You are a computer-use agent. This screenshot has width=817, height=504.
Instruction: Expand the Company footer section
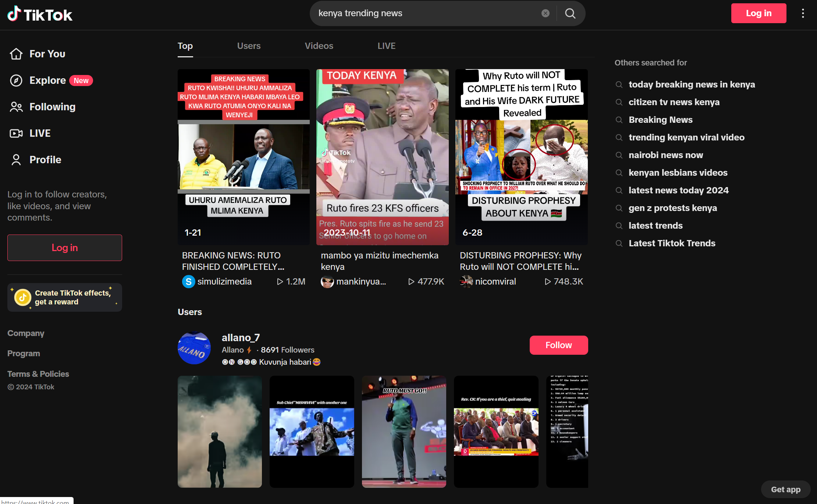pyautogui.click(x=26, y=333)
